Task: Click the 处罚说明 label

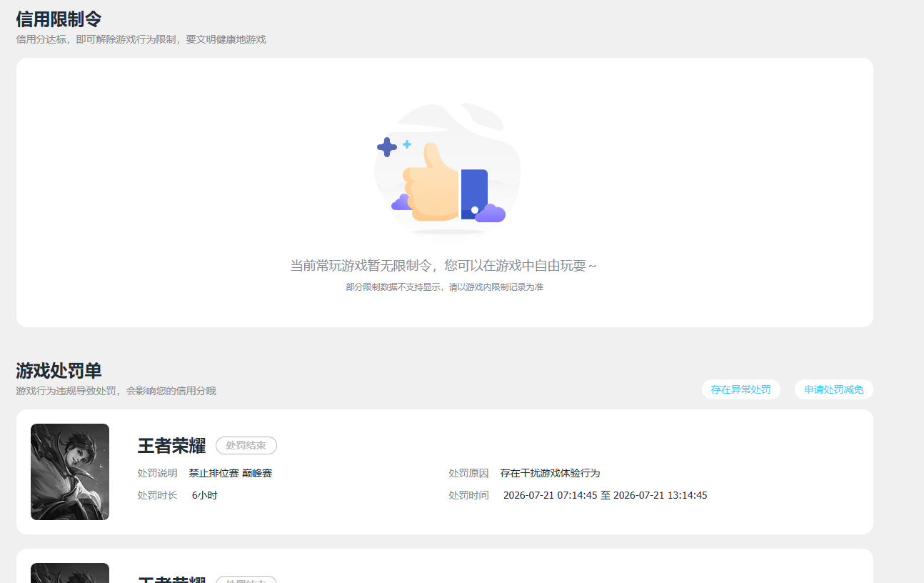Action: pos(157,473)
